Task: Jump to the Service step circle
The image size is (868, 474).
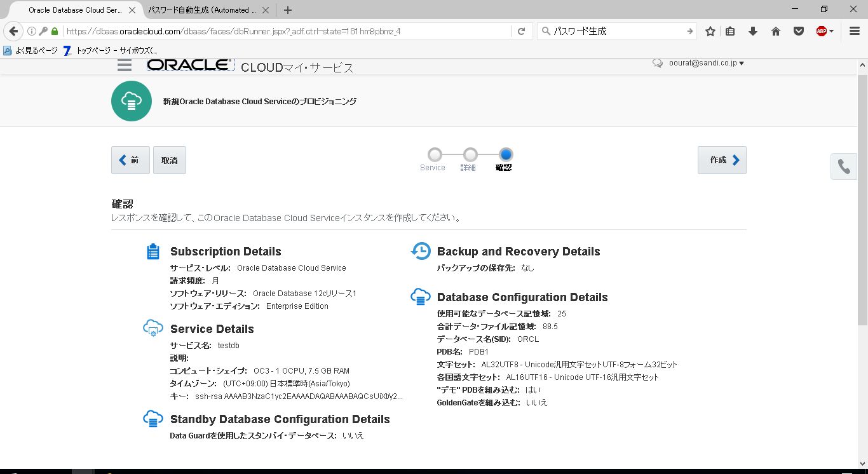Action: click(435, 154)
